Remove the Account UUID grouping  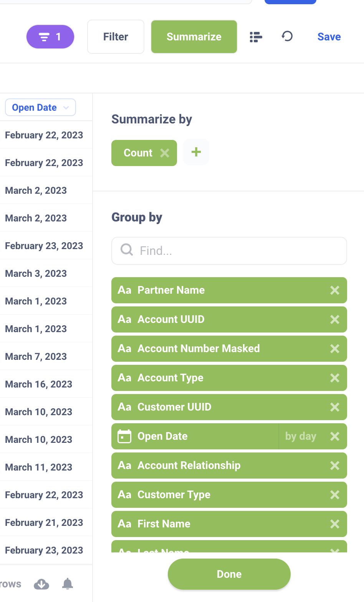tap(335, 319)
